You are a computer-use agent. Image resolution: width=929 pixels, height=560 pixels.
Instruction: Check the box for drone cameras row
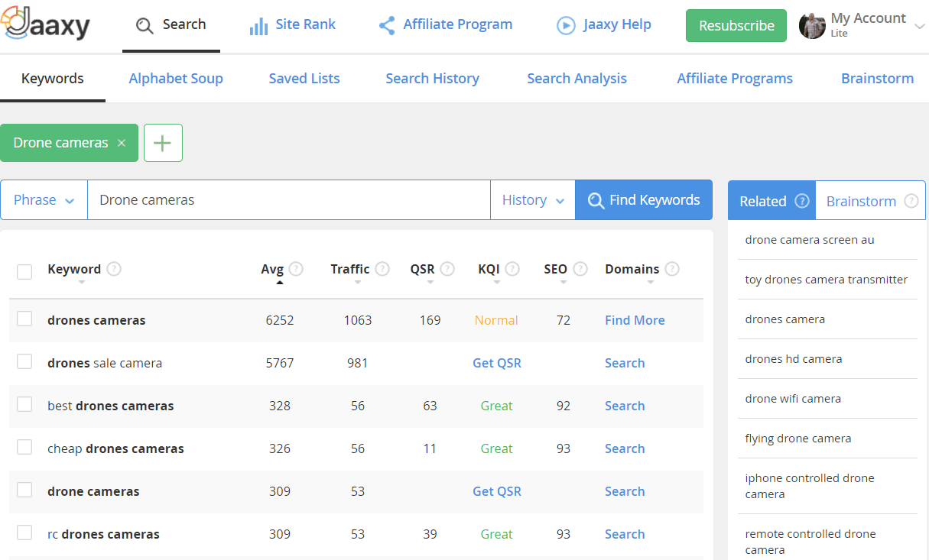24,490
